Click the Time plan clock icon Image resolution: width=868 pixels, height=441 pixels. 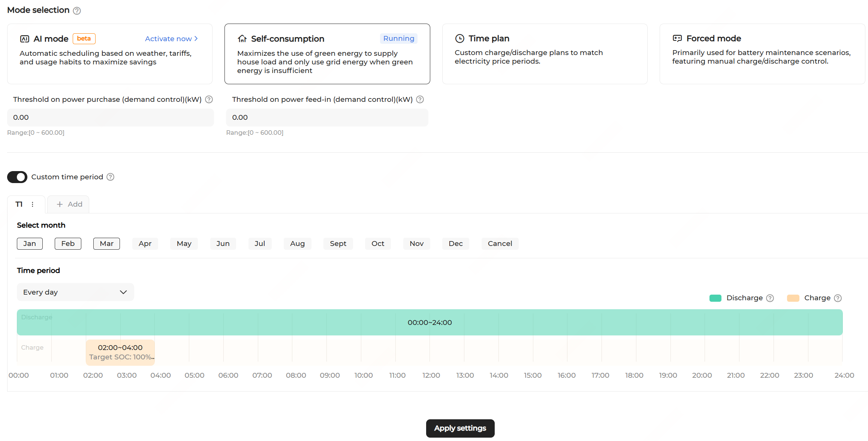tap(459, 39)
